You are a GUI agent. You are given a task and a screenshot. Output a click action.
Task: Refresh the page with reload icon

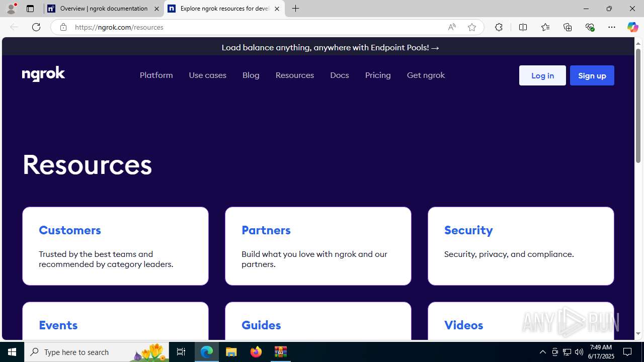pos(36,27)
